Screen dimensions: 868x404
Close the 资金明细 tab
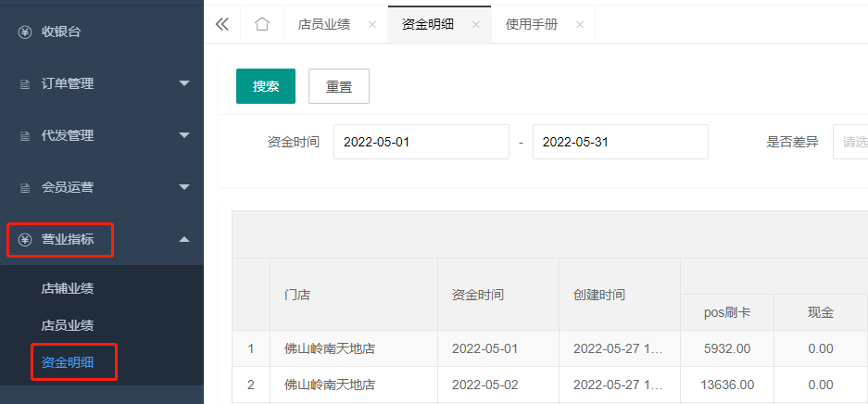click(476, 24)
